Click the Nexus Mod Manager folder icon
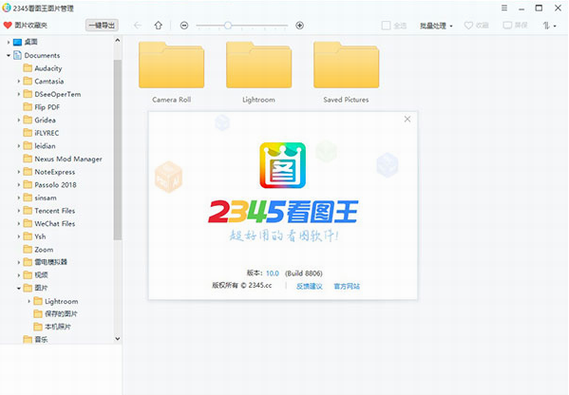 (x=28, y=159)
